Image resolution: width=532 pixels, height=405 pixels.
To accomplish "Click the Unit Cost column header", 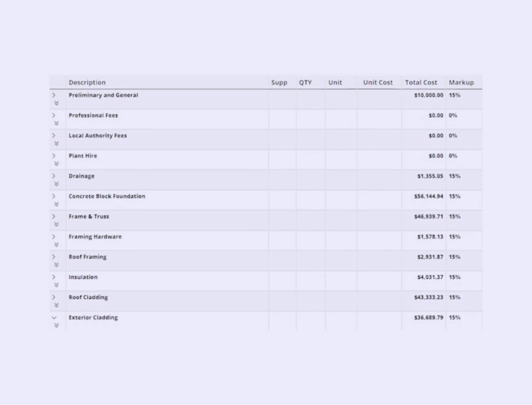I will point(378,82).
